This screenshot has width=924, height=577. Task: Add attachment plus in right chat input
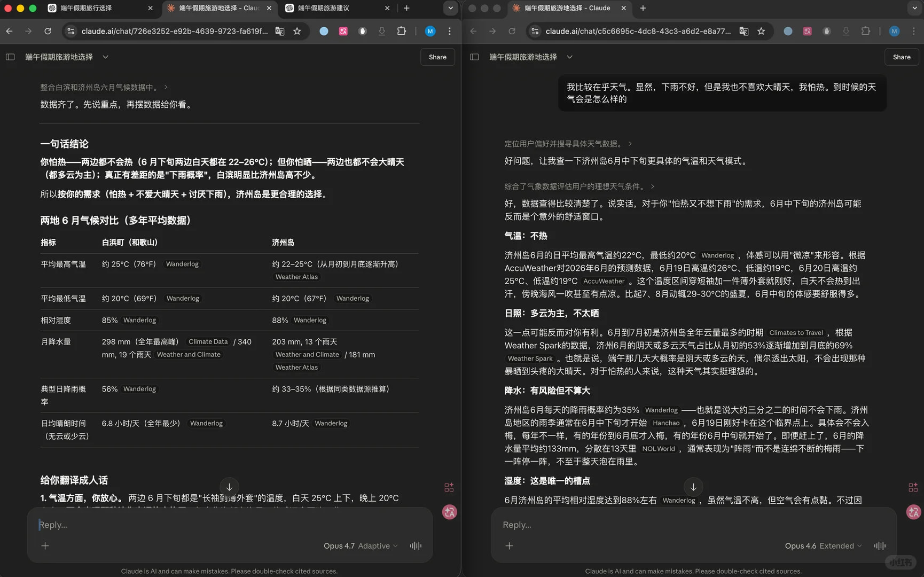coord(510,545)
